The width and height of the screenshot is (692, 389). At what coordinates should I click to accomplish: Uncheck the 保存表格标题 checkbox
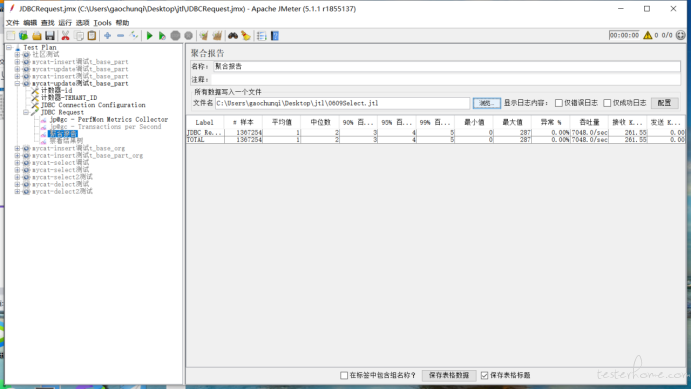[x=484, y=375]
